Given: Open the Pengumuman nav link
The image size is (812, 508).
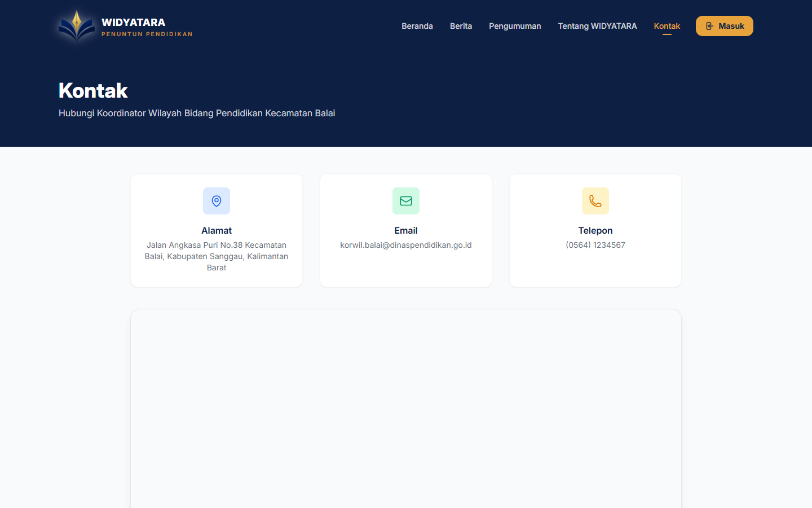Looking at the screenshot, I should [515, 26].
